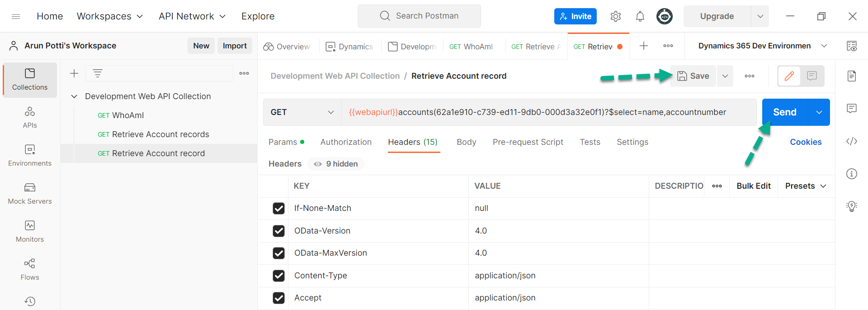The width and height of the screenshot is (868, 310).
Task: Switch to the Body tab
Action: 466,142
